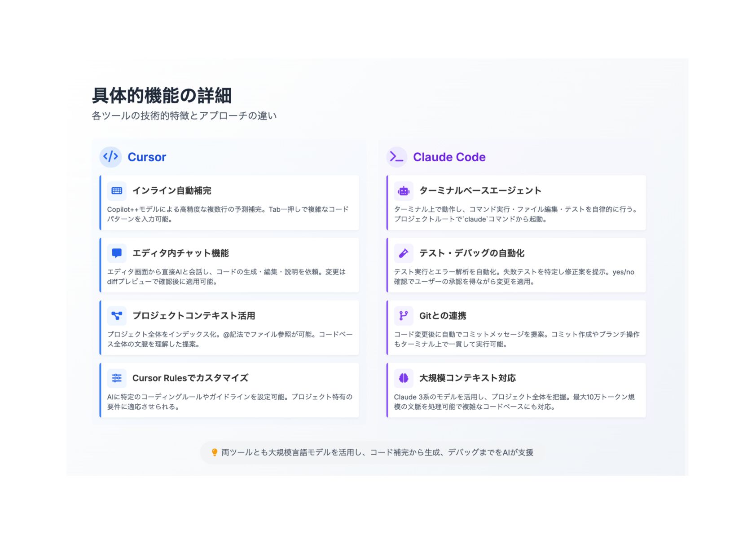Click the 具体的機能の詳細 slide title
Viewport: 756px width, 535px height.
162,95
